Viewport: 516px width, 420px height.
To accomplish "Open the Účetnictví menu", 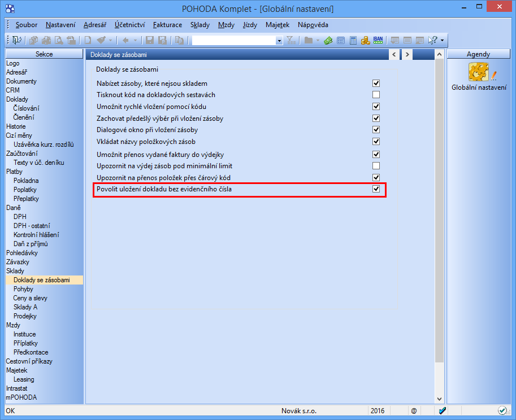I will pos(129,25).
